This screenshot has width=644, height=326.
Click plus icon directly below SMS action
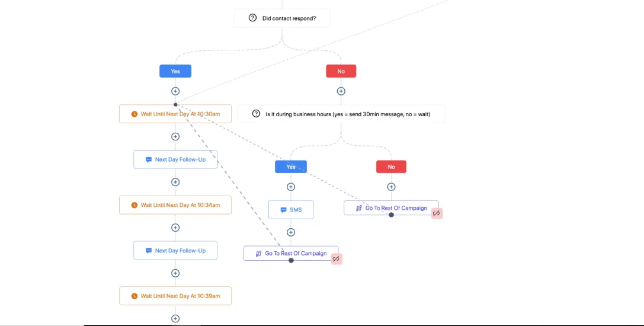click(x=291, y=232)
